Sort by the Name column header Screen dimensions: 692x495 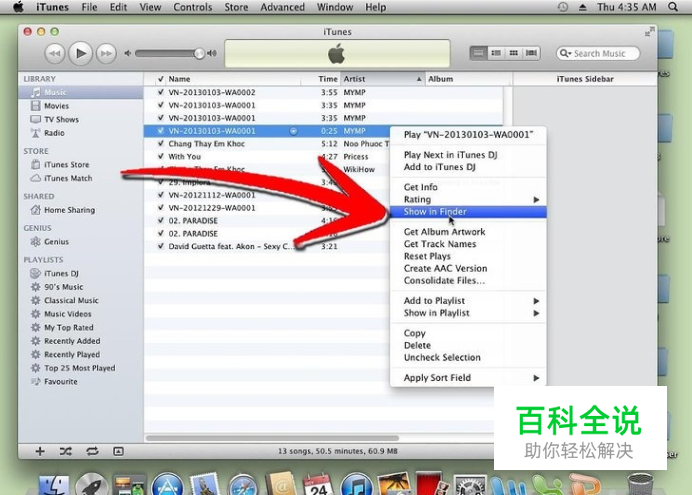point(234,79)
